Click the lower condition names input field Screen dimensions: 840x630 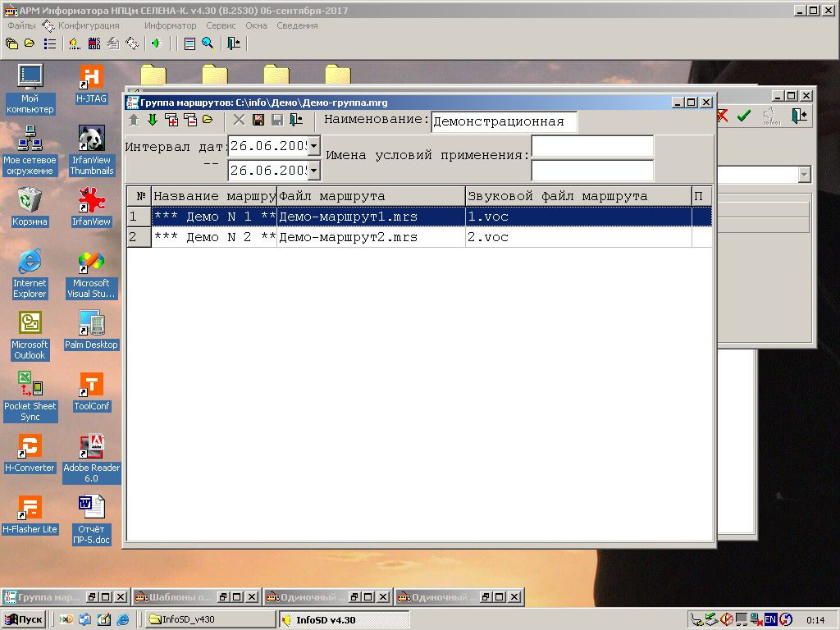(x=592, y=171)
